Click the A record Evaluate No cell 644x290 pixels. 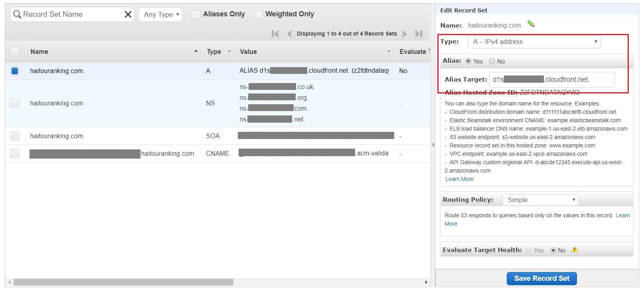point(403,71)
